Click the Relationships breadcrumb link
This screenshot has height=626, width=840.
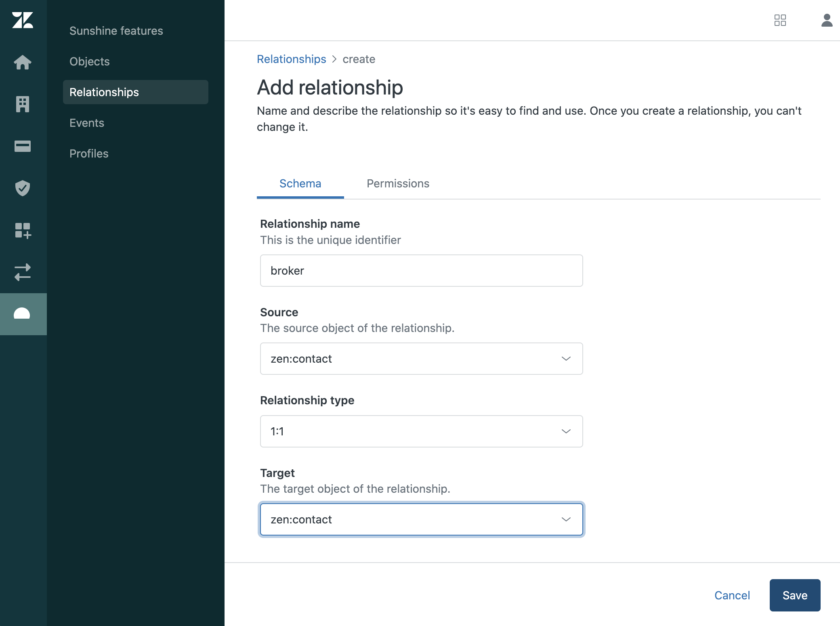[x=291, y=59]
